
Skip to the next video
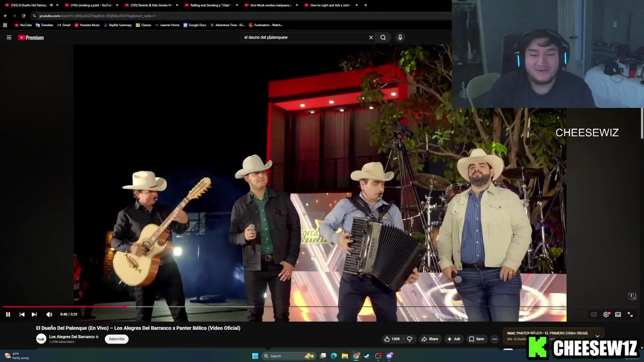pos(34,314)
